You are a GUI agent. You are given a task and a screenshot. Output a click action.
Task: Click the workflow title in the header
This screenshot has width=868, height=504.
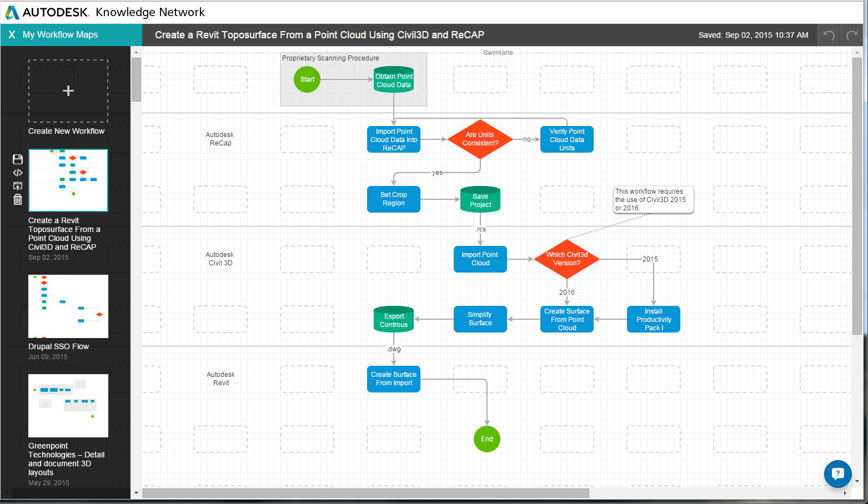pyautogui.click(x=319, y=35)
